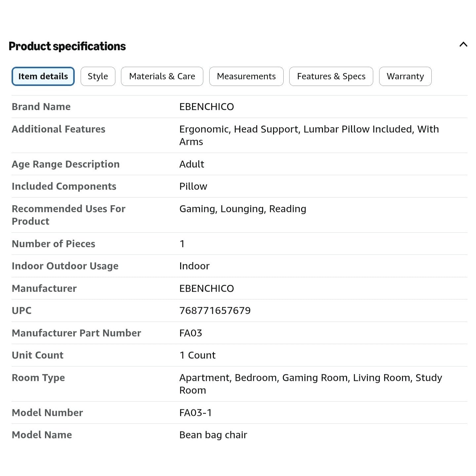This screenshot has height=476, width=476.
Task: View the Warranty tab
Action: (405, 76)
